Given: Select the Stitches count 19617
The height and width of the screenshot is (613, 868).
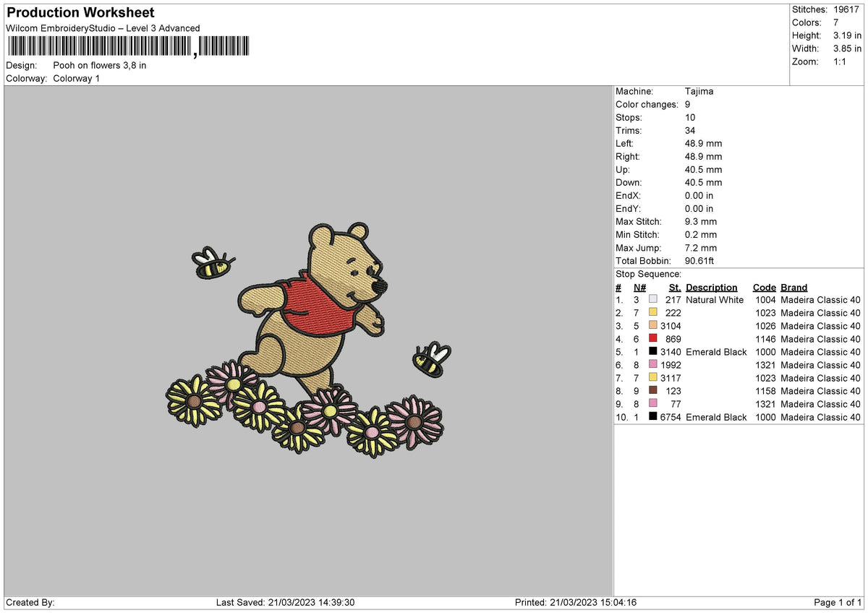Looking at the screenshot, I should pyautogui.click(x=848, y=9).
